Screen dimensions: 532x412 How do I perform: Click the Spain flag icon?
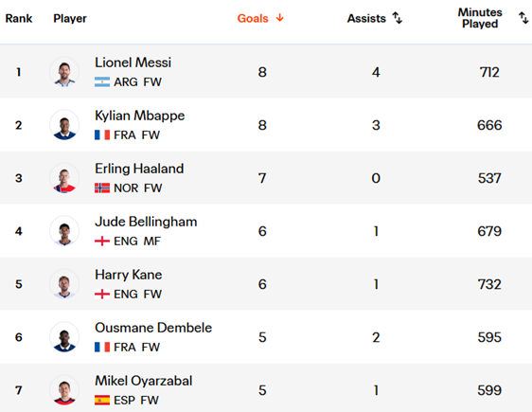pyautogui.click(x=102, y=400)
